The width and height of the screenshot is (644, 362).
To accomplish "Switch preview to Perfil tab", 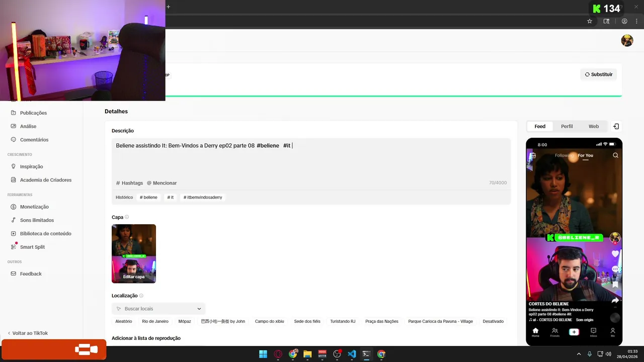I will (567, 126).
